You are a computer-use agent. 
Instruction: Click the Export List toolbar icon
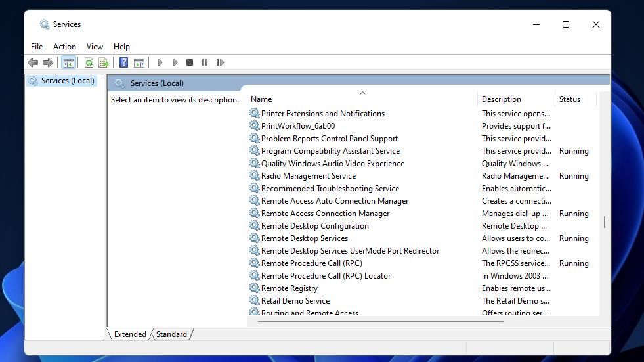(104, 62)
